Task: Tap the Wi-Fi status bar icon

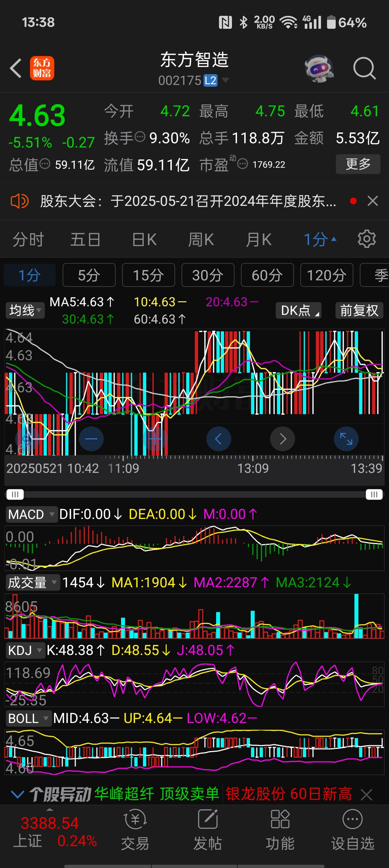Action: point(289,22)
